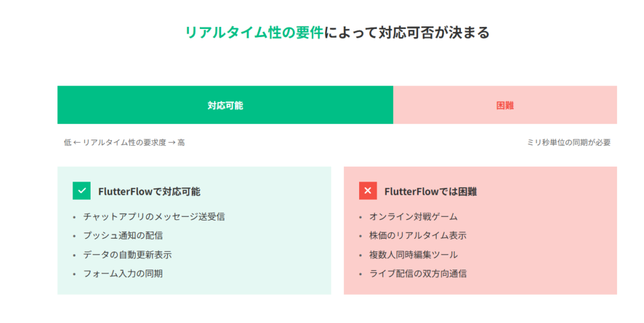Click the red X icon
This screenshot has height=323, width=644.
[x=368, y=191]
